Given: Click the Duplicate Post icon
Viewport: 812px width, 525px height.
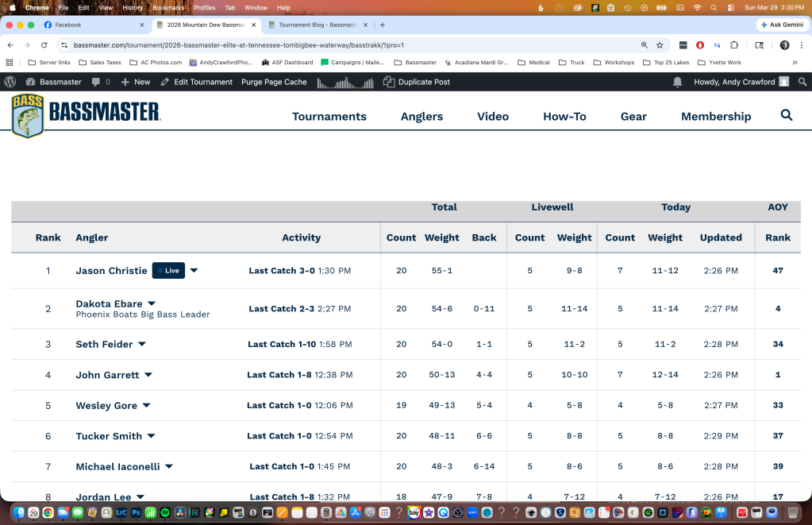Looking at the screenshot, I should (x=389, y=82).
